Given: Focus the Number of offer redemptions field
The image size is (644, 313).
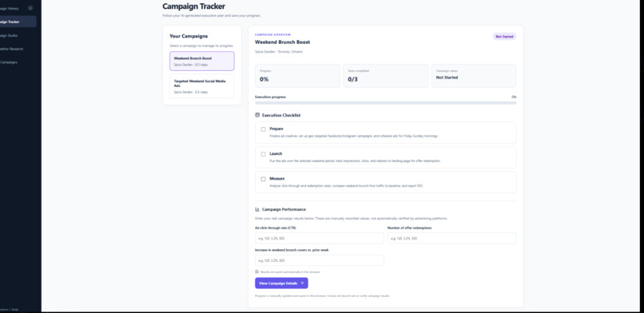Looking at the screenshot, I should pos(452,238).
